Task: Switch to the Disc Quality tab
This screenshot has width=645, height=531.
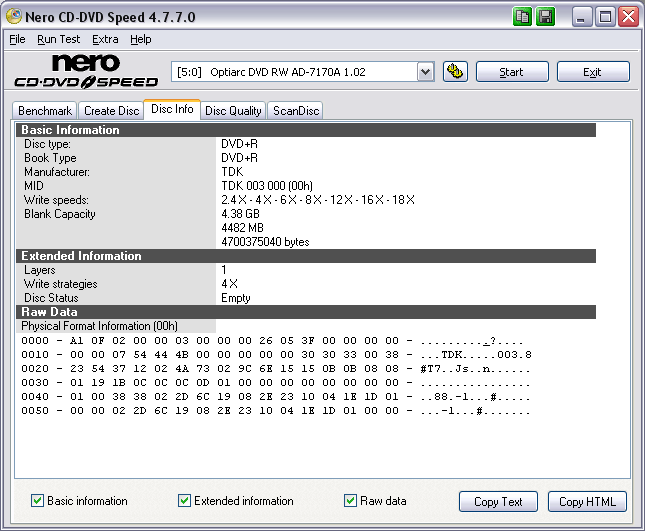Action: pos(233,111)
